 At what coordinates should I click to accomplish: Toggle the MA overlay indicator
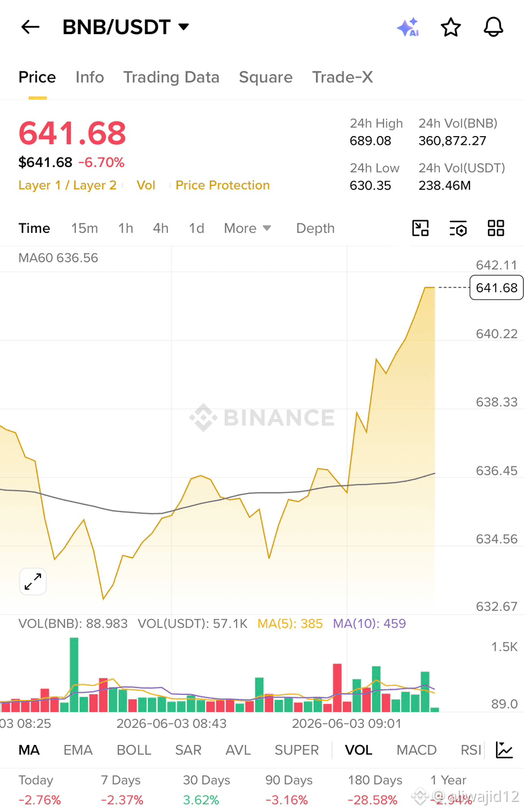coord(29,750)
